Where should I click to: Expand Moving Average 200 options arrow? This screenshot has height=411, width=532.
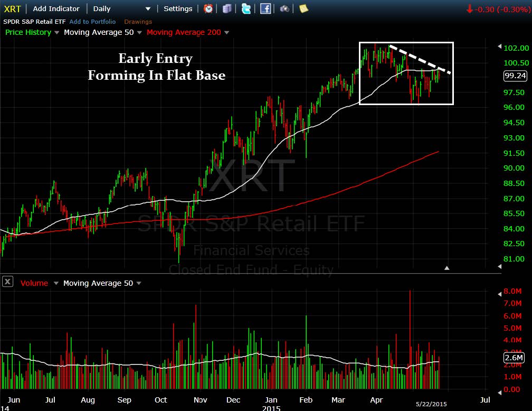[x=226, y=33]
